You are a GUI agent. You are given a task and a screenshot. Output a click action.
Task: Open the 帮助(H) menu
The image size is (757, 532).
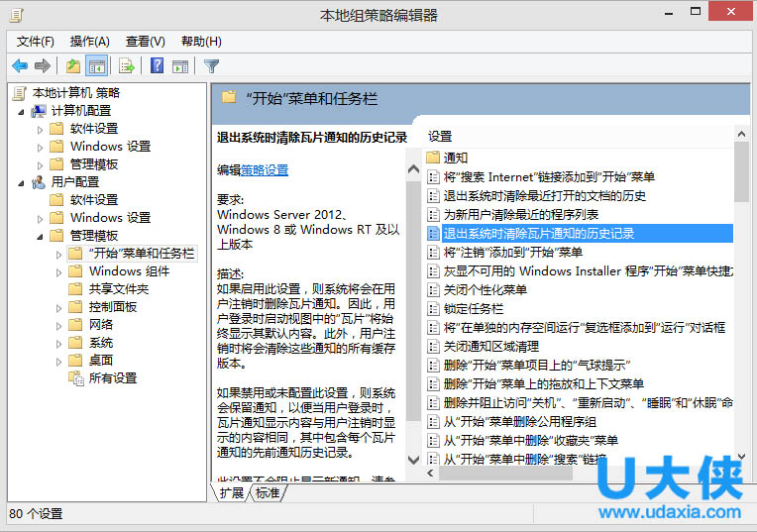tap(201, 42)
